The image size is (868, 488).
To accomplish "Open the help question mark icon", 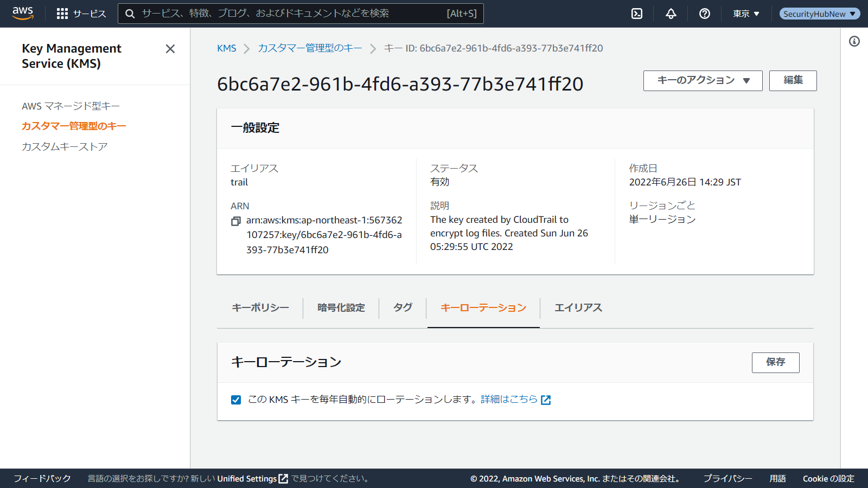I will click(705, 14).
